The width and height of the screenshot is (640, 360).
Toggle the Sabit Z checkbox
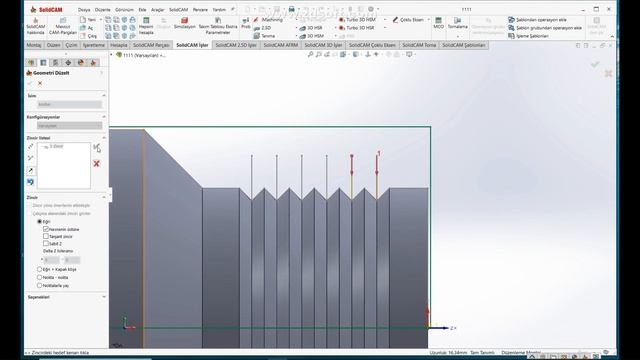tap(46, 243)
